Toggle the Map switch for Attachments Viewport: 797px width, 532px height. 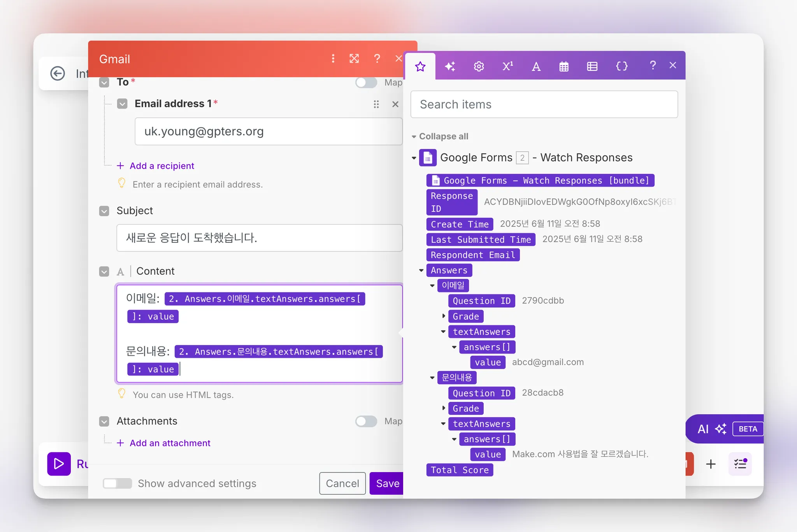pos(366,421)
